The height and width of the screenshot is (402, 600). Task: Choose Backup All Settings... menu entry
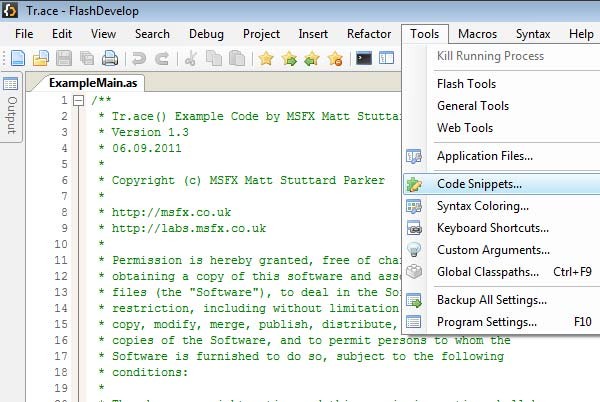click(502, 300)
